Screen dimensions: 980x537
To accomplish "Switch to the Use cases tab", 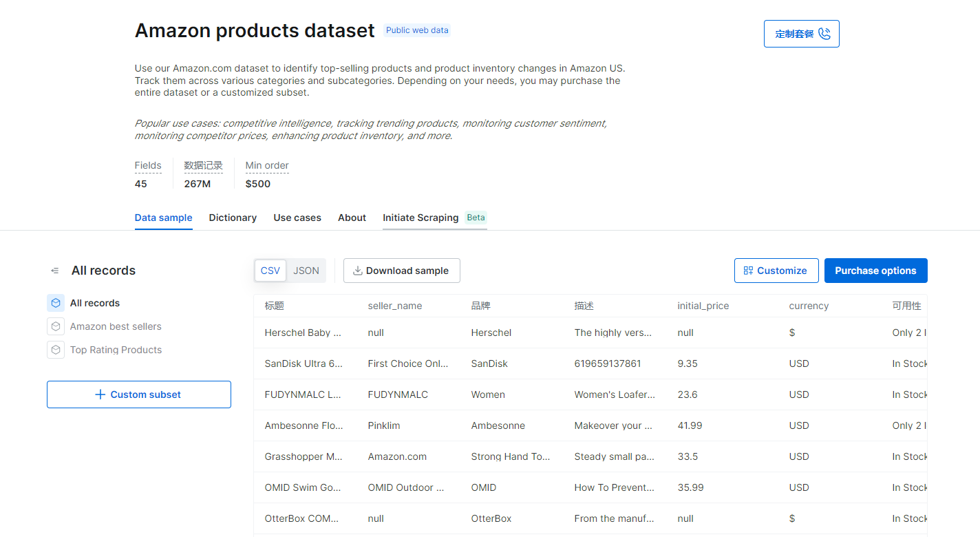I will pyautogui.click(x=297, y=218).
